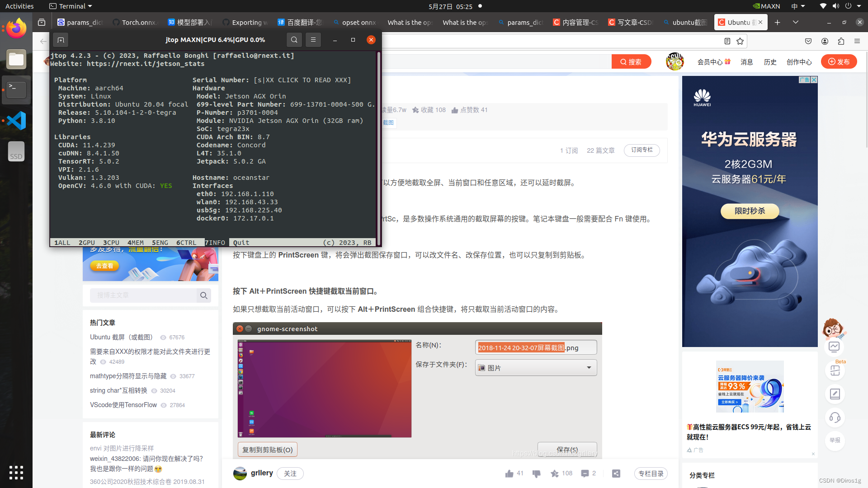Screen dimensions: 868x488
Task: Open the terminal hamburger menu icon
Action: pyautogui.click(x=313, y=40)
